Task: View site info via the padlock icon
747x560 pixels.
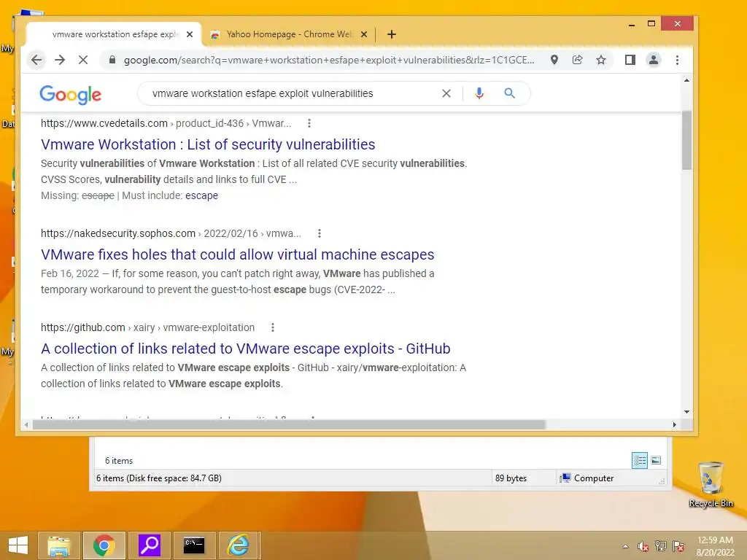Action: pos(112,60)
